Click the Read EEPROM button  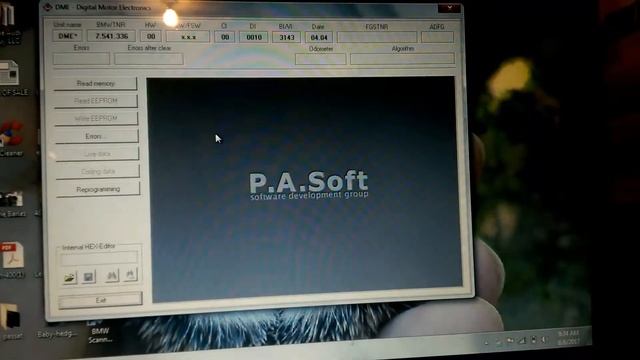[96, 100]
